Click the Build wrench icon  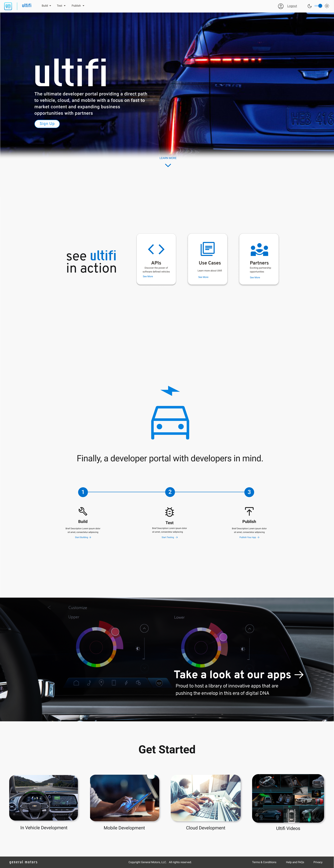pos(83,511)
